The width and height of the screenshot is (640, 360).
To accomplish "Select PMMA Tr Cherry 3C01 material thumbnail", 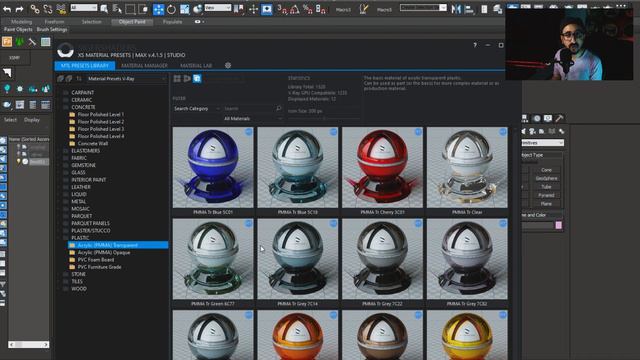I will click(382, 167).
